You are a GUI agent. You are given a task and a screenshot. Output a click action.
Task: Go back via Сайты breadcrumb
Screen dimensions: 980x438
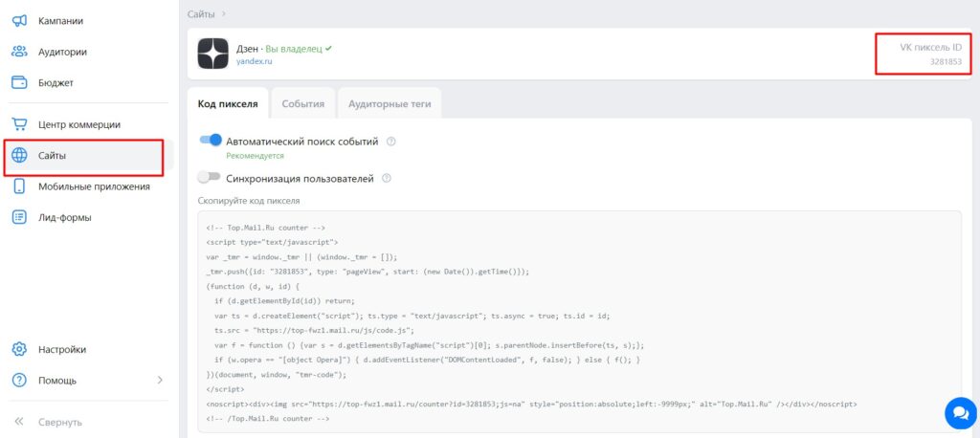[200, 13]
